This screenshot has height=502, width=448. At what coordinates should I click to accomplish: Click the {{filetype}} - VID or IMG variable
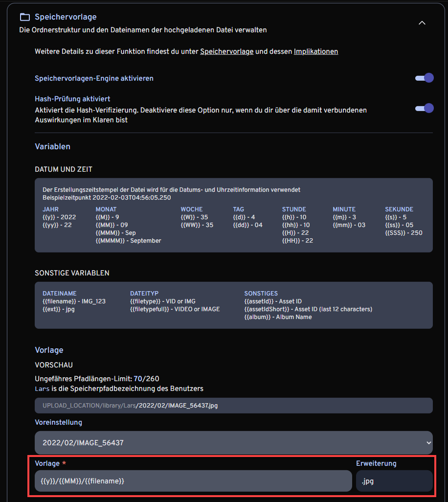pos(163,301)
